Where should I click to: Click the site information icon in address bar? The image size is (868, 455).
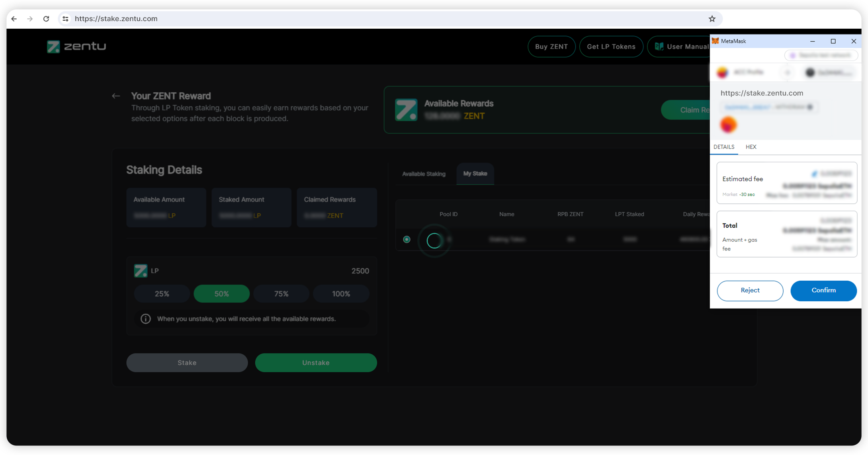point(66,19)
